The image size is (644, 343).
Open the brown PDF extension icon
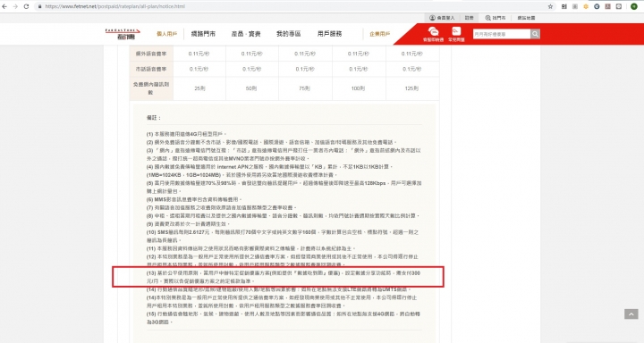tap(608, 6)
